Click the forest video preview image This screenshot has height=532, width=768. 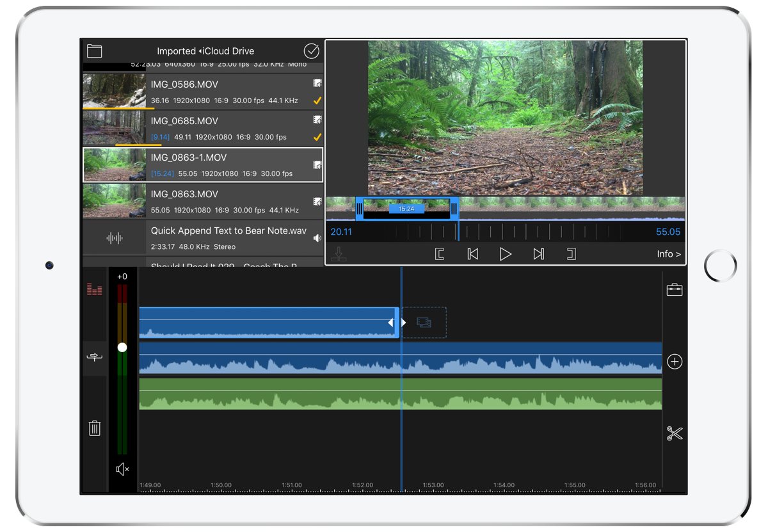pyautogui.click(x=506, y=118)
